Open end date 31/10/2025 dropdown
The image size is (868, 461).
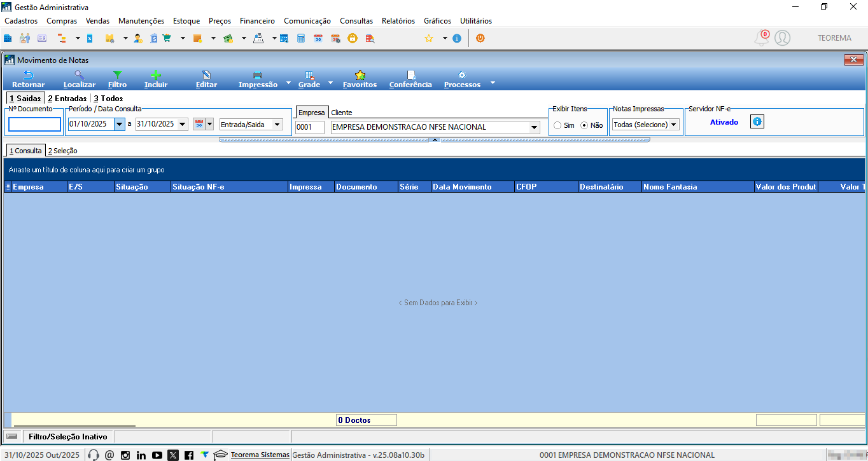[x=183, y=124]
